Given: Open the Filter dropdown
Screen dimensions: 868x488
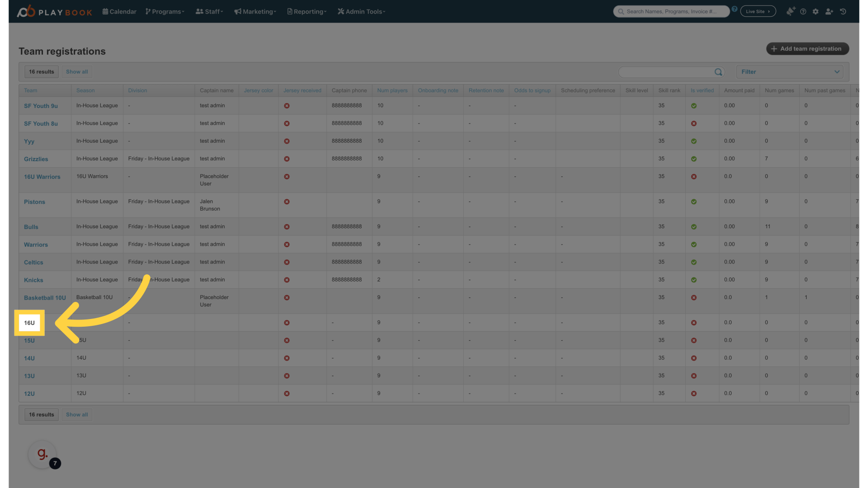Looking at the screenshot, I should coord(789,72).
